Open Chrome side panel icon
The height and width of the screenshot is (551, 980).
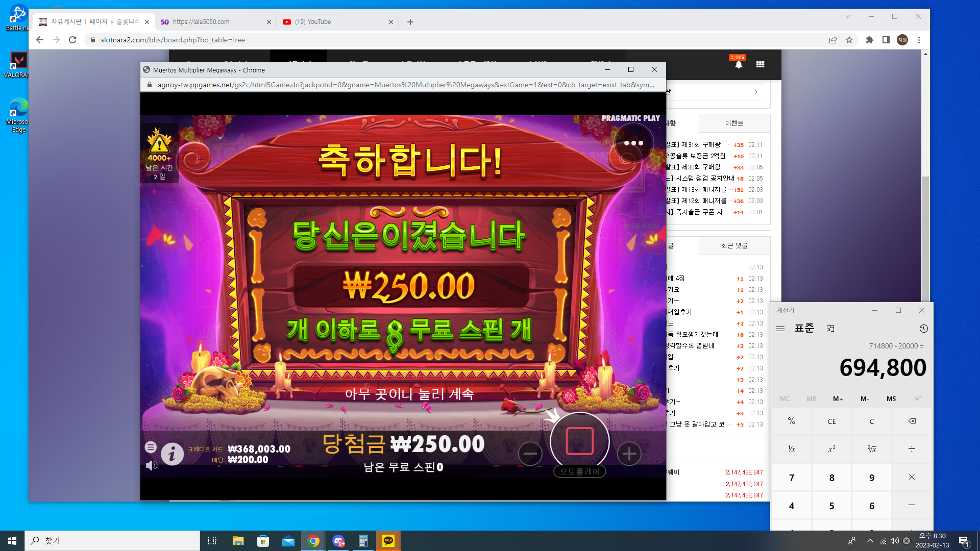(x=886, y=40)
